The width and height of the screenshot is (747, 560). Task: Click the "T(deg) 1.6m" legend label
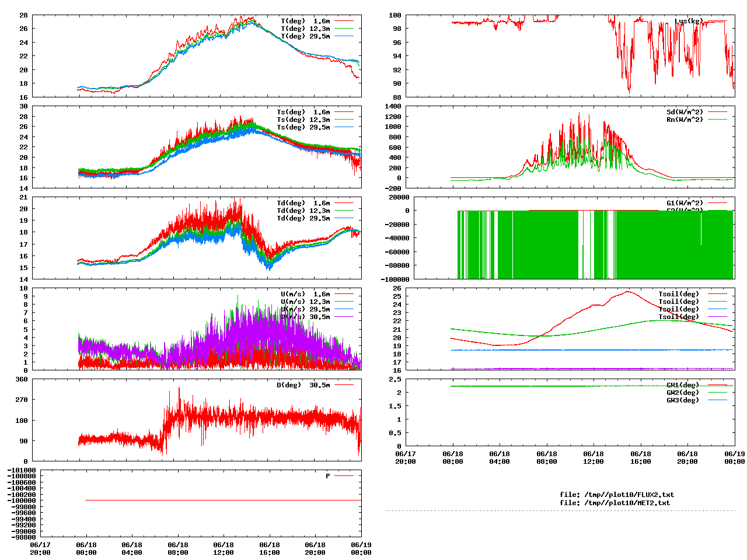pyautogui.click(x=305, y=21)
